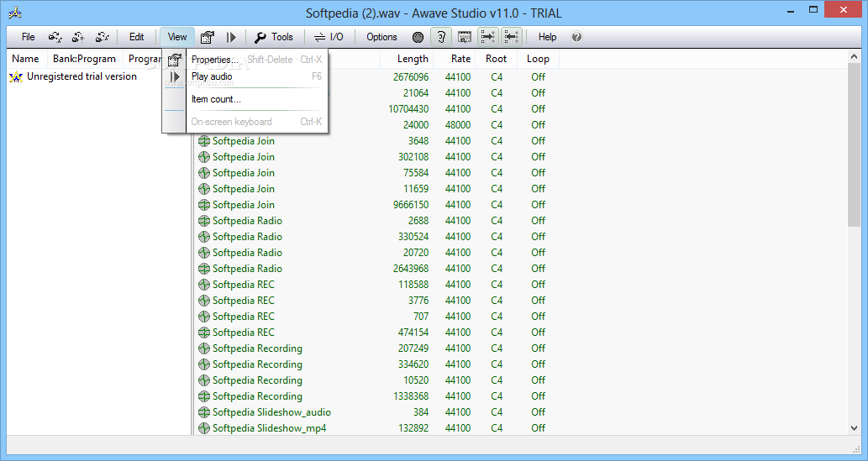Click the vertical scrollbar down arrow
Image resolution: width=868 pixels, height=461 pixels.
[x=854, y=427]
